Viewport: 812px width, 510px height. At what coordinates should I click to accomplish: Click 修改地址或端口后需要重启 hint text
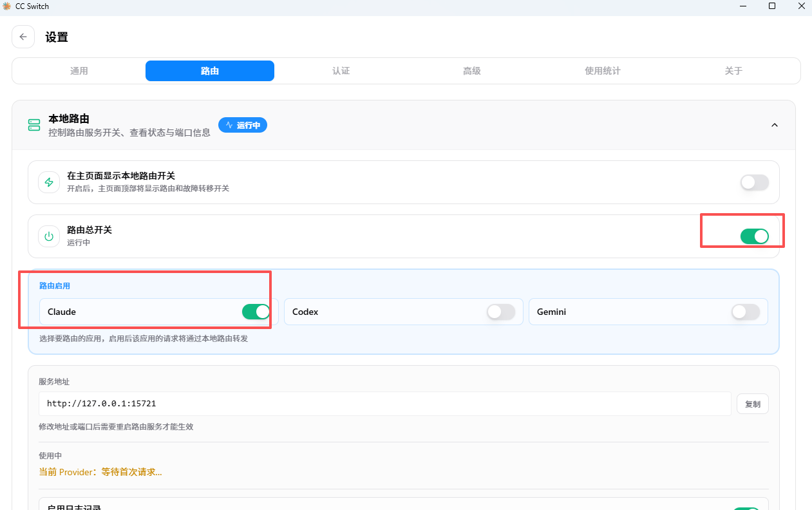[x=116, y=427]
